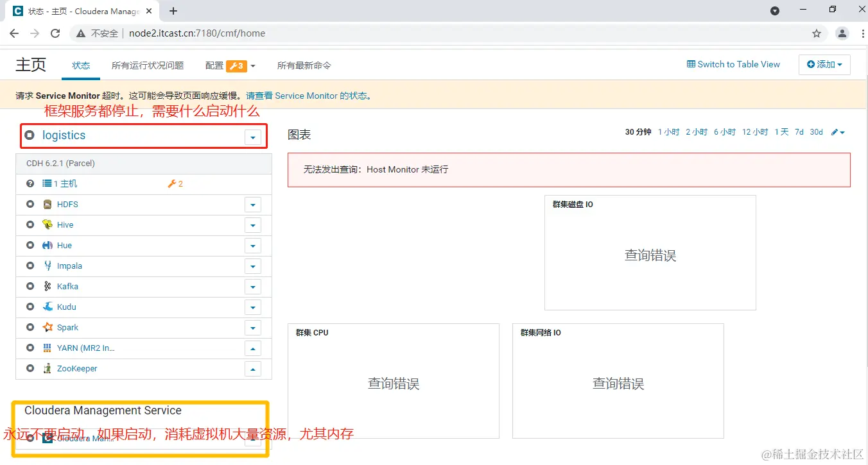
Task: Click stopped status icon beside HDFS
Action: 30,205
